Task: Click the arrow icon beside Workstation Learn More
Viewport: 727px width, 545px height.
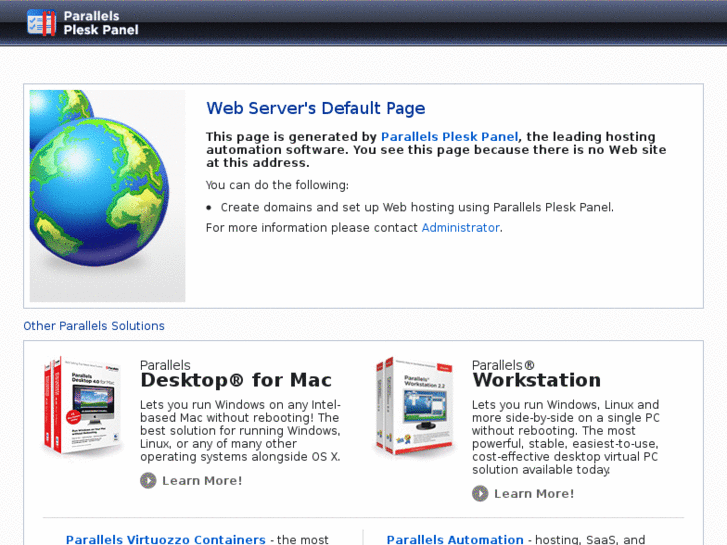Action: 480,494
